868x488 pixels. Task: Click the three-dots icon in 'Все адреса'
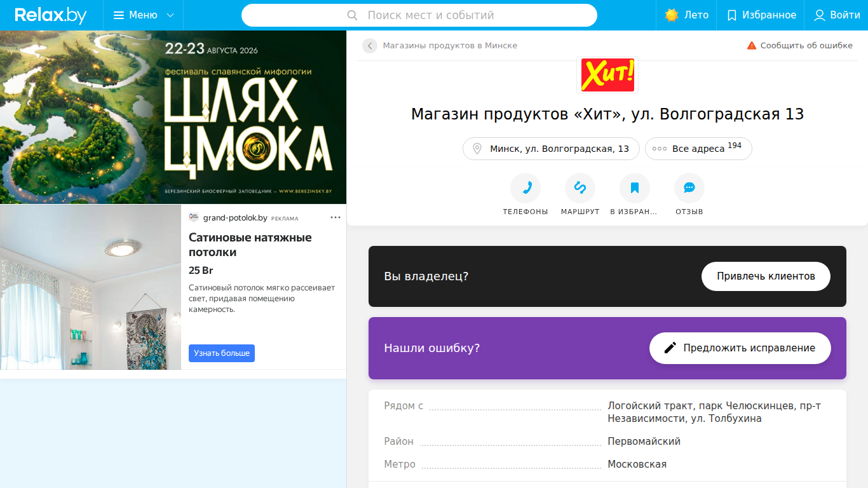(660, 149)
